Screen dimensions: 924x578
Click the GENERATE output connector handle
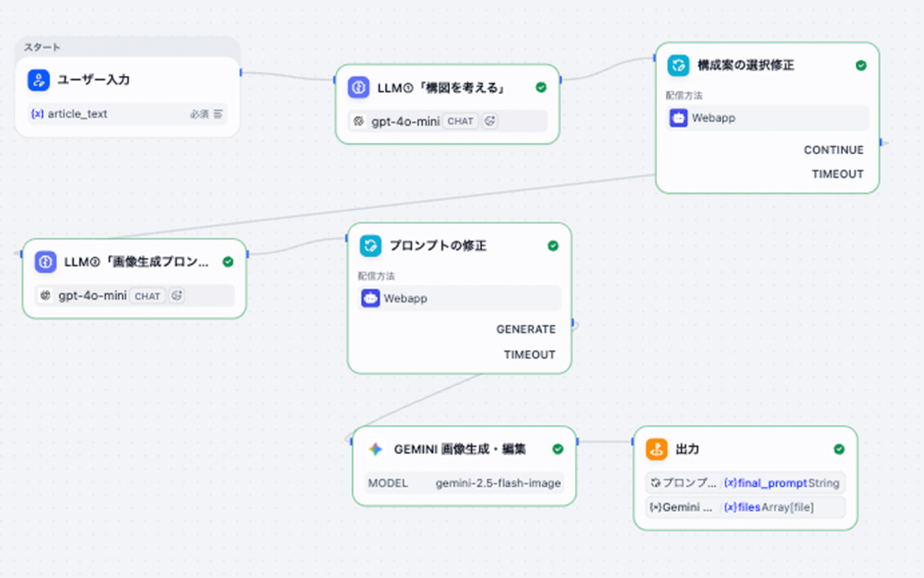point(573,324)
